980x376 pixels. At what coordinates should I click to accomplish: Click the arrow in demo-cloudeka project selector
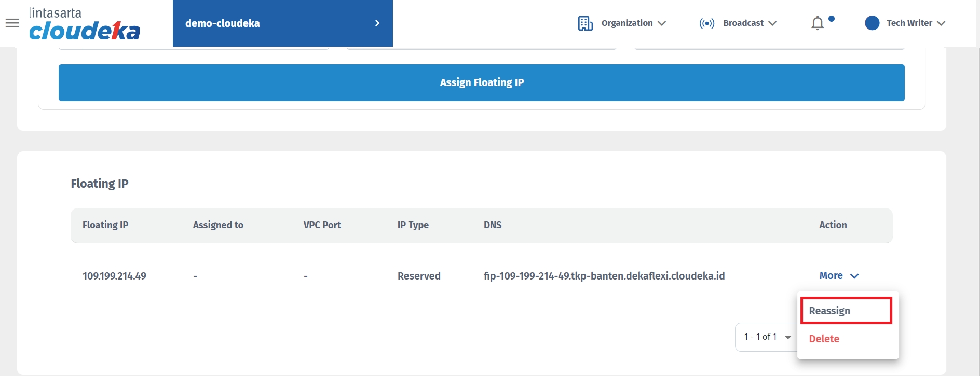pos(377,23)
